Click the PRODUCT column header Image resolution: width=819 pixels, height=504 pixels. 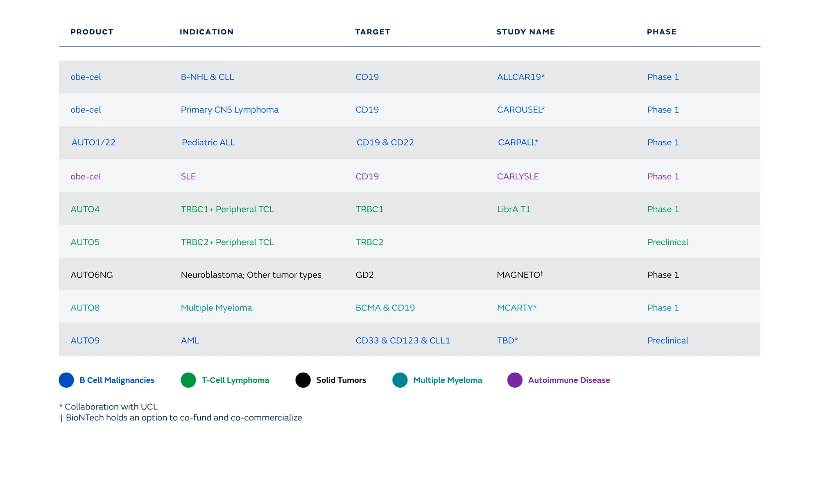[92, 32]
